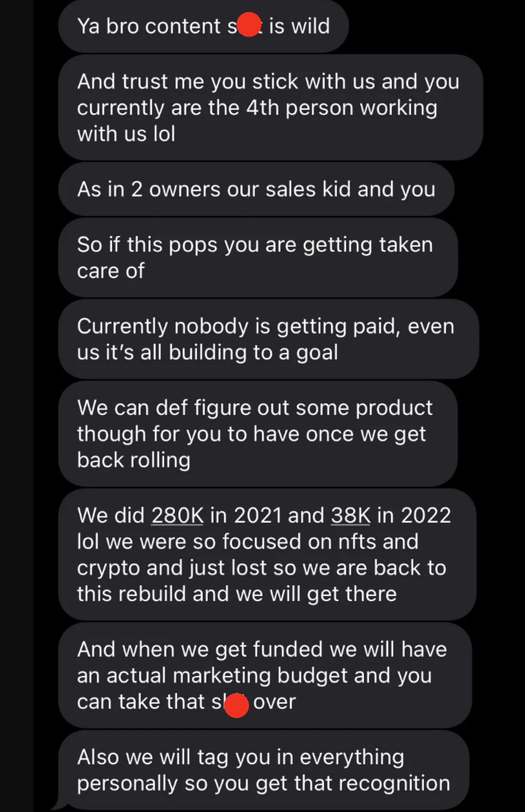Viewport: 525px width, 812px height.
Task: Open the underlined 38K link
Action: pyautogui.click(x=351, y=515)
